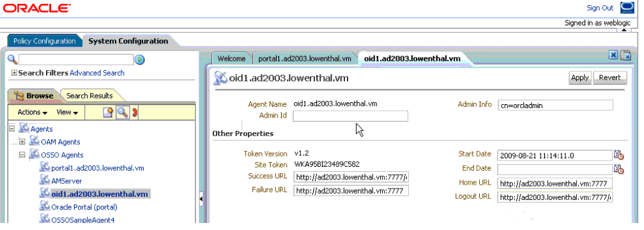The height and width of the screenshot is (230, 644).
Task: Select AMServer in the tree
Action: coord(66,181)
